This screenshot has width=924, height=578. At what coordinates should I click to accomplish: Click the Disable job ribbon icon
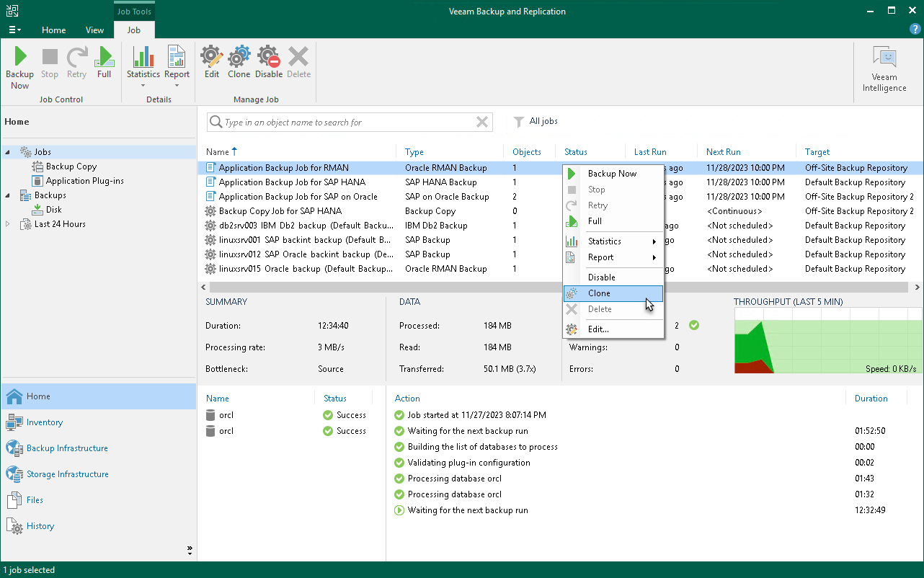(268, 63)
